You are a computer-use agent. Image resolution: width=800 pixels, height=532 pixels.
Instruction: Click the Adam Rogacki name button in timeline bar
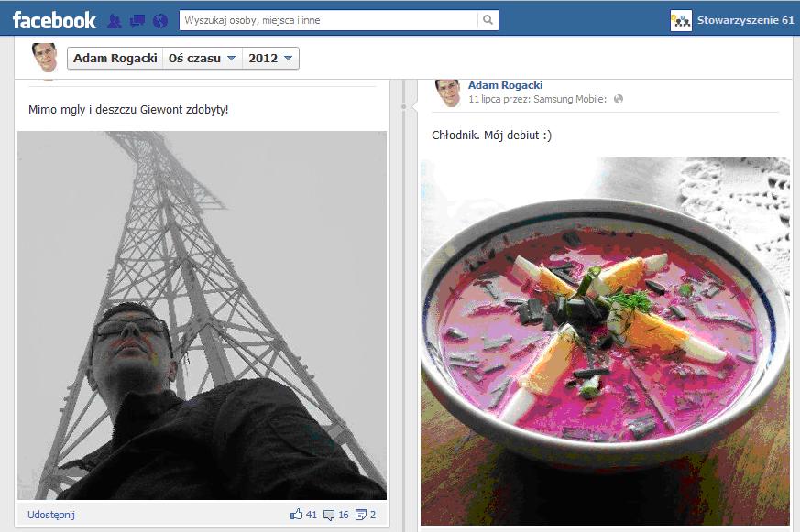point(115,58)
